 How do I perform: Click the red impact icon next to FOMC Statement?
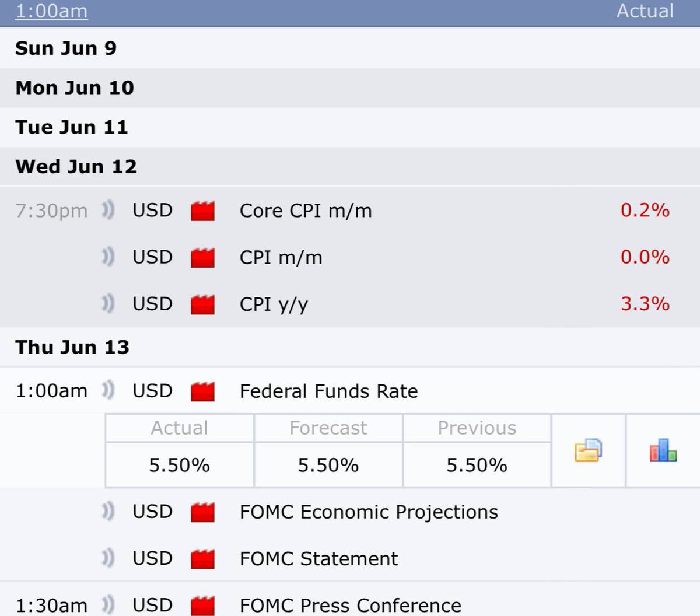point(202,558)
